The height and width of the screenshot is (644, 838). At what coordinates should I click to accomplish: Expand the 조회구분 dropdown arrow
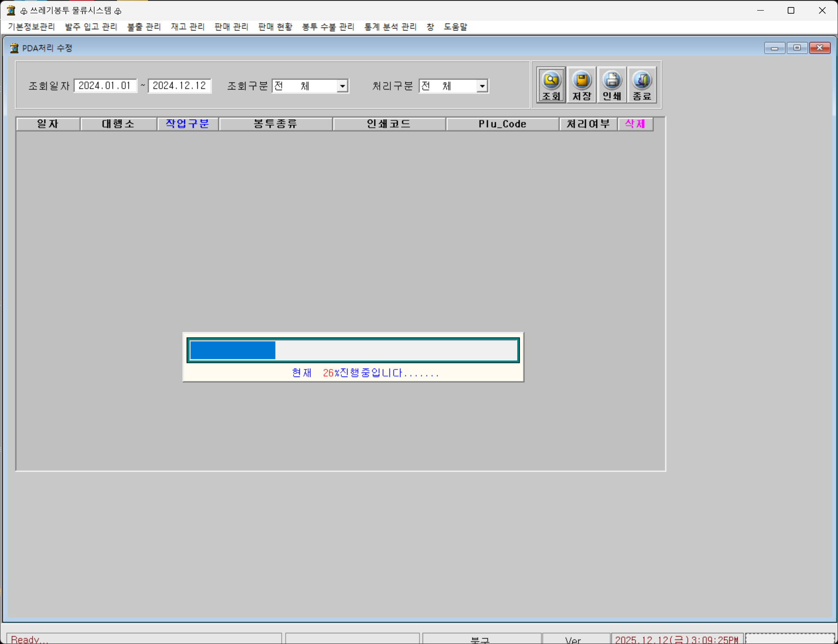342,86
